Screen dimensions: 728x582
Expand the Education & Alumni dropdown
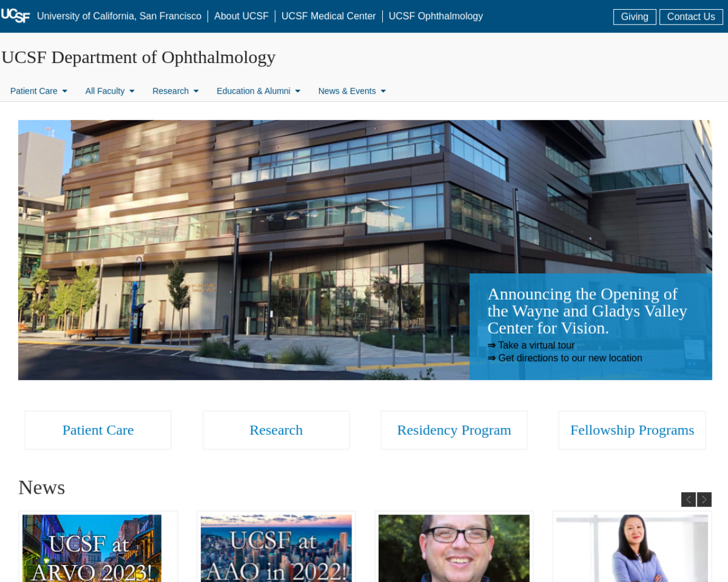point(258,91)
